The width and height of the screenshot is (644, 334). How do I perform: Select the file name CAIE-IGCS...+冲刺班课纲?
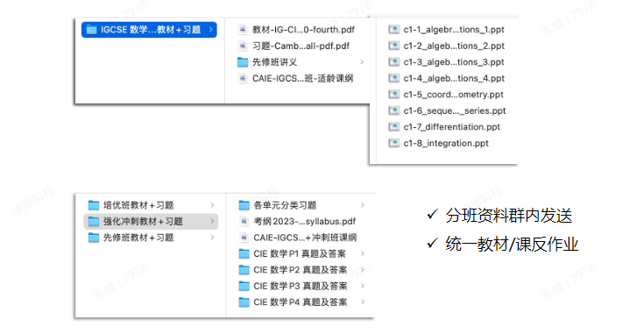305,238
